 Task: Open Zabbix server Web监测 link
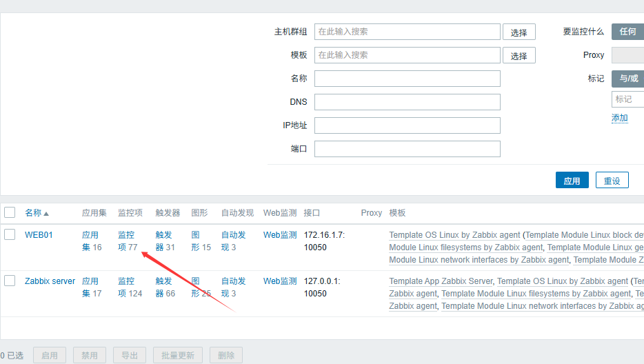(280, 281)
